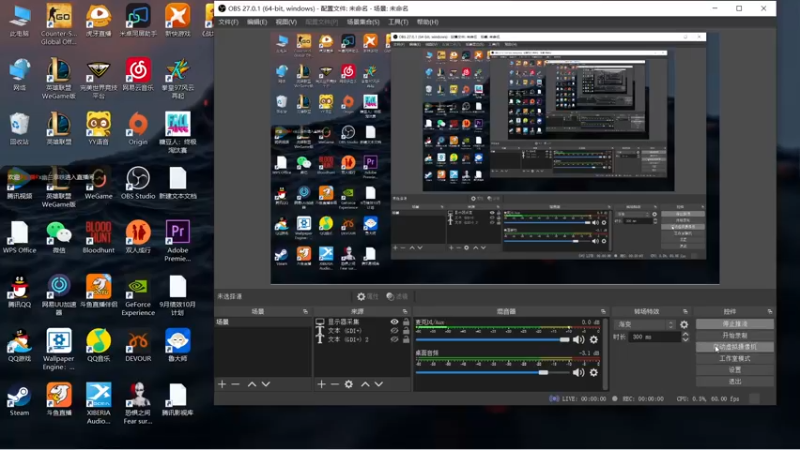Add a new source with the plus icon

pyautogui.click(x=321, y=384)
